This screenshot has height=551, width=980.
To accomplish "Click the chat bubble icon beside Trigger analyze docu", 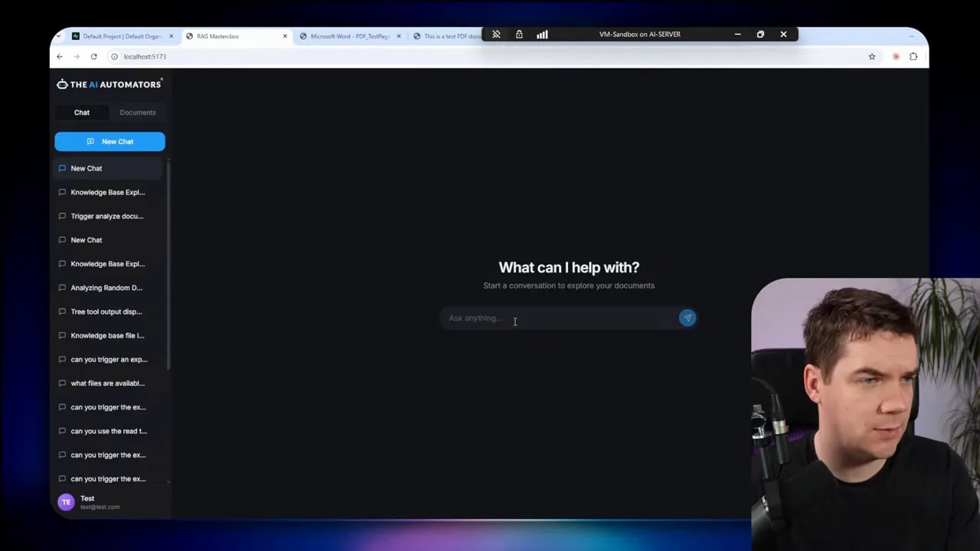I will click(x=62, y=216).
